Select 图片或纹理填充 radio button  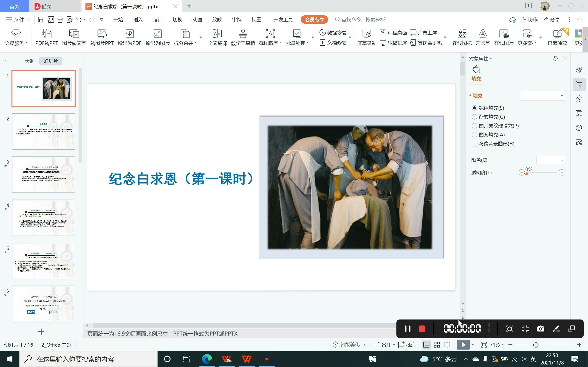(x=474, y=126)
